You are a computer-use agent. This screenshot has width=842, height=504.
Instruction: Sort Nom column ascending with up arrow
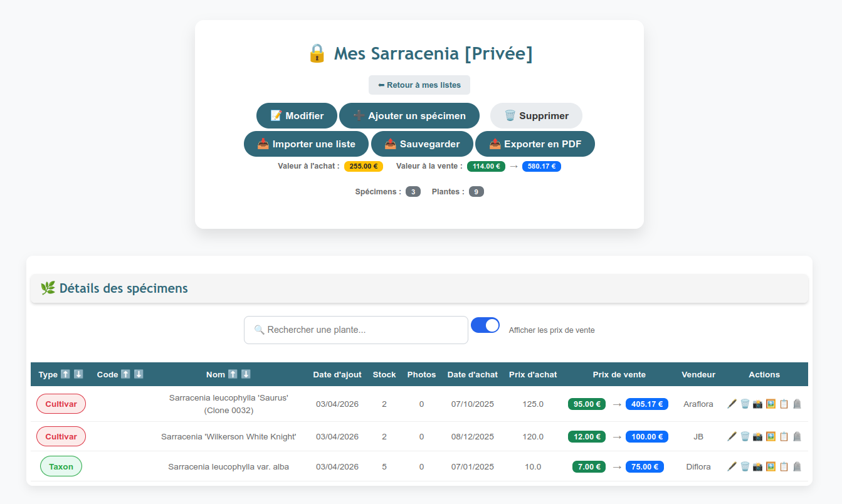pyautogui.click(x=233, y=374)
